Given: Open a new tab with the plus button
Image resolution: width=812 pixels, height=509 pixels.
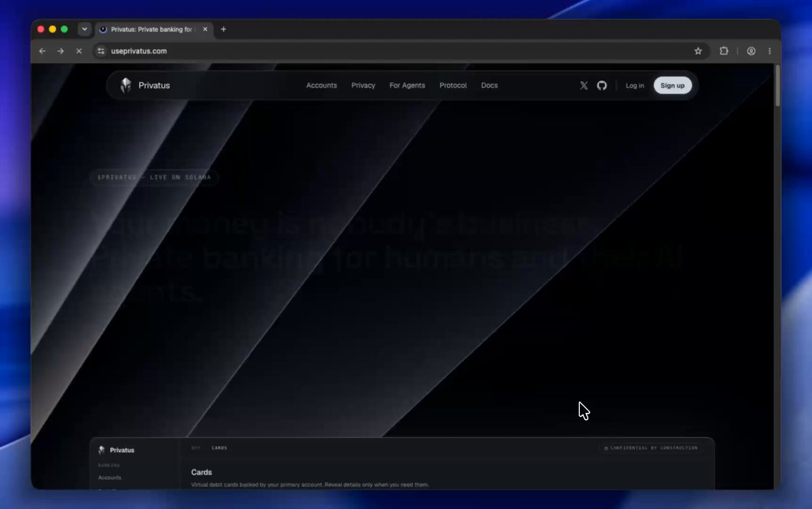Looking at the screenshot, I should (x=223, y=29).
